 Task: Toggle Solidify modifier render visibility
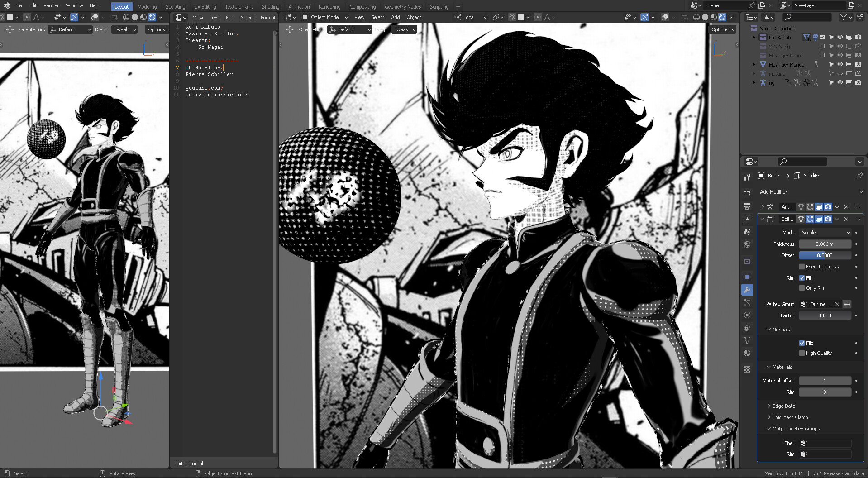coord(828,219)
